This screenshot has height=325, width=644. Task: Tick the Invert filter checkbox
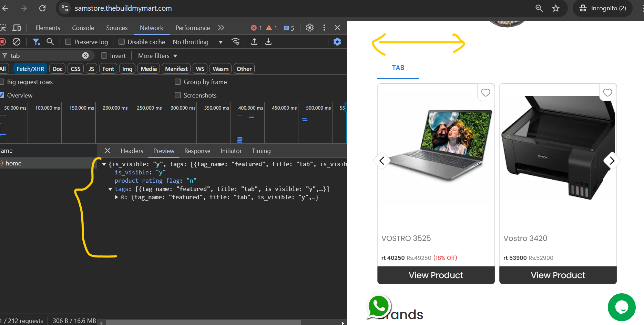(104, 55)
